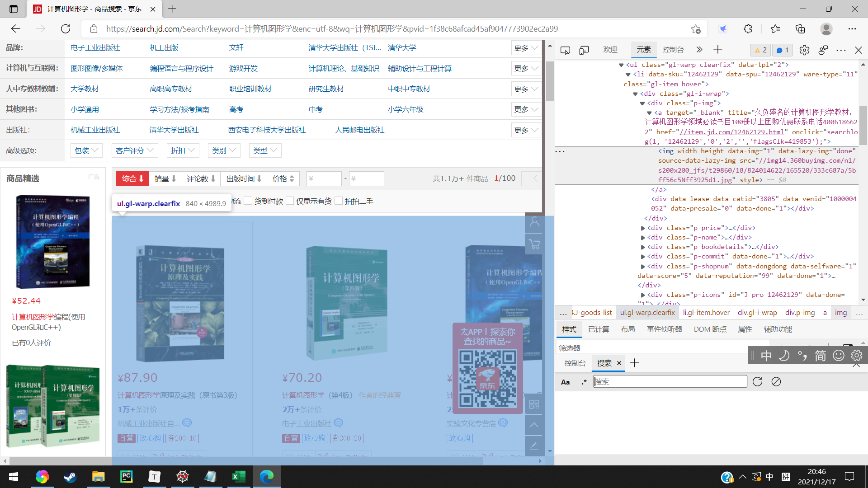Click back-to-top arrow in sidebar

click(x=534, y=425)
